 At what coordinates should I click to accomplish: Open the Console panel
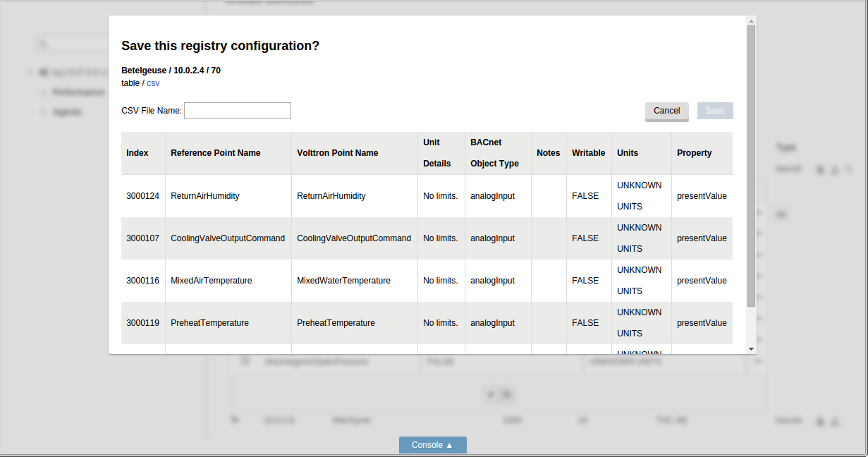432,445
